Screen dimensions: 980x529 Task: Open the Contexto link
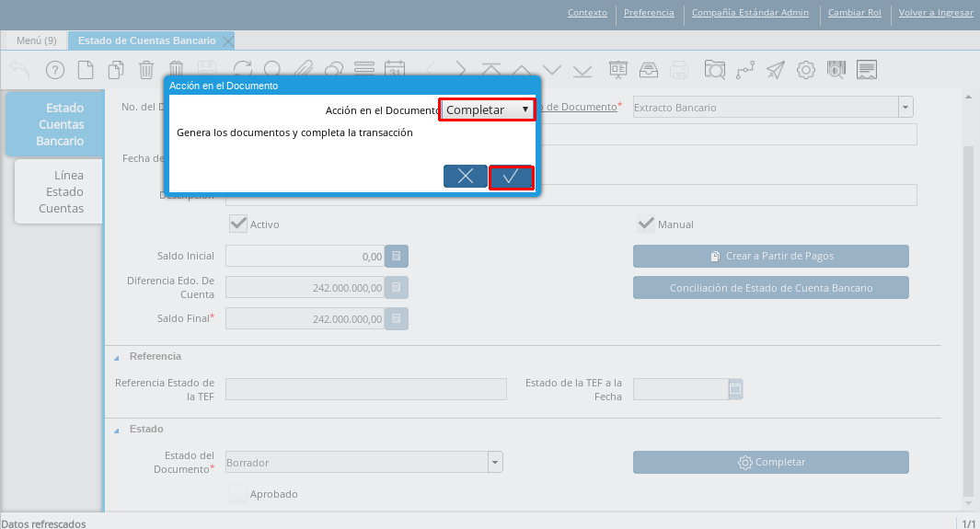[587, 13]
